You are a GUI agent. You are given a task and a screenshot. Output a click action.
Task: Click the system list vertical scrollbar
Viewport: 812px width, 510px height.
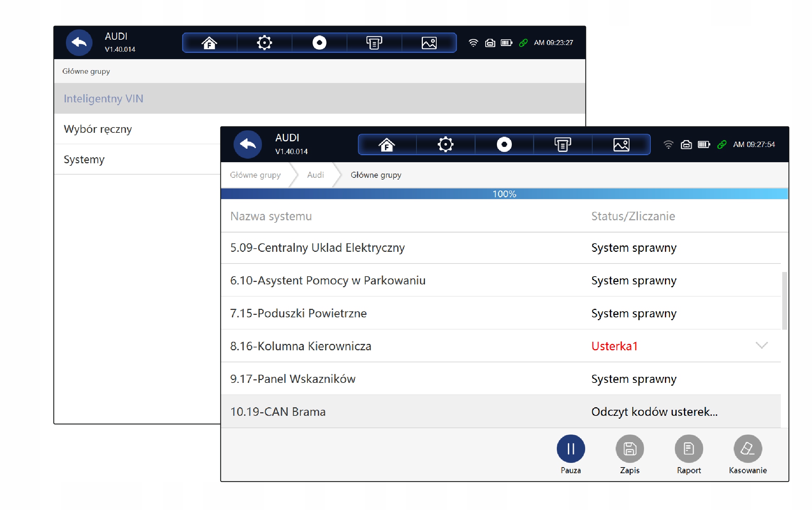784,300
